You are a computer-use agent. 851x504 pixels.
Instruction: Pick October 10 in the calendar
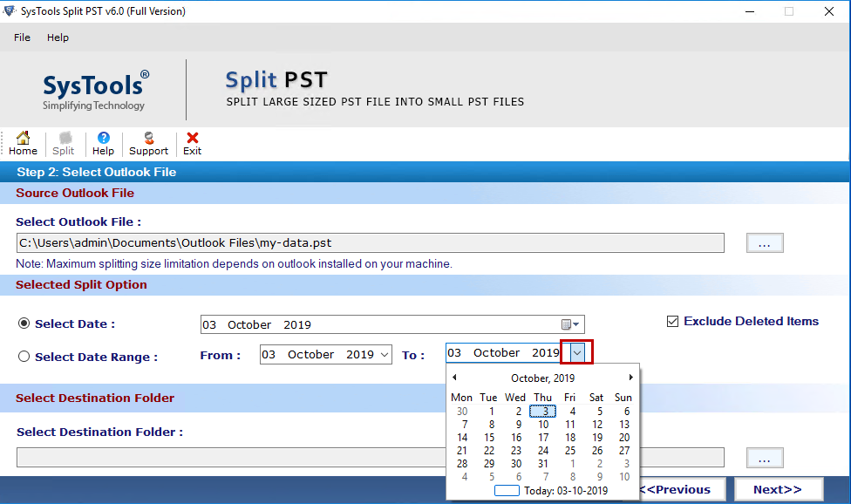coord(542,425)
